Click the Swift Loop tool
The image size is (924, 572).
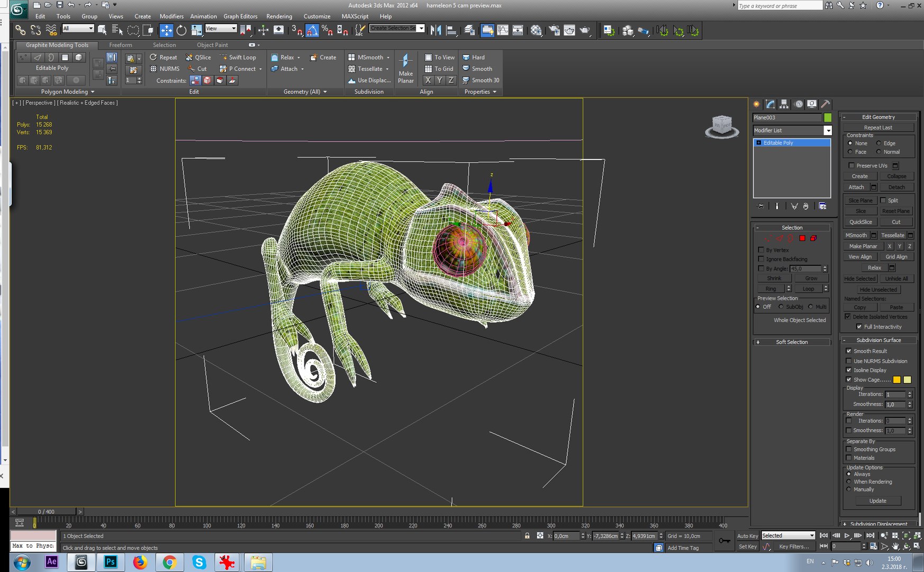pos(238,57)
